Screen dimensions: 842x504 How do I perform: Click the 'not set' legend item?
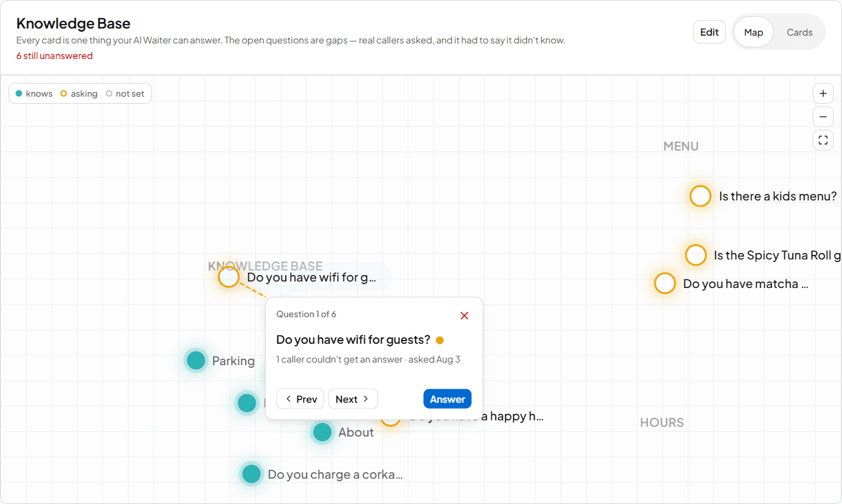pos(125,93)
